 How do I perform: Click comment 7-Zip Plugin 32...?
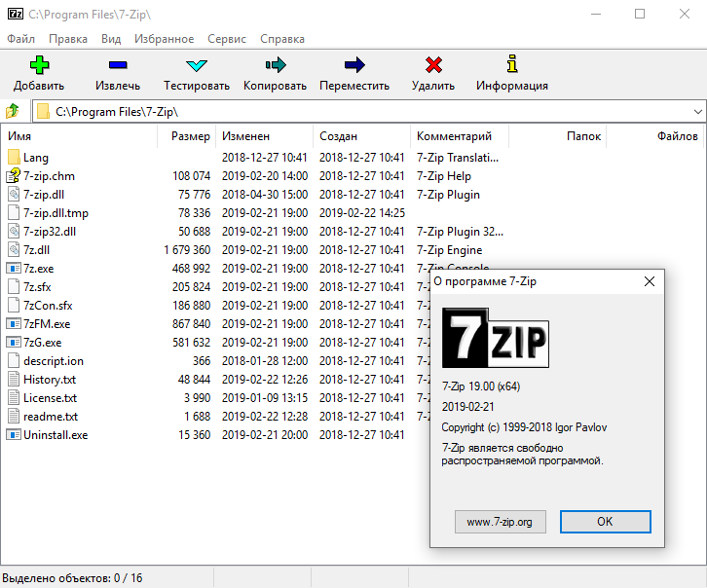point(460,232)
